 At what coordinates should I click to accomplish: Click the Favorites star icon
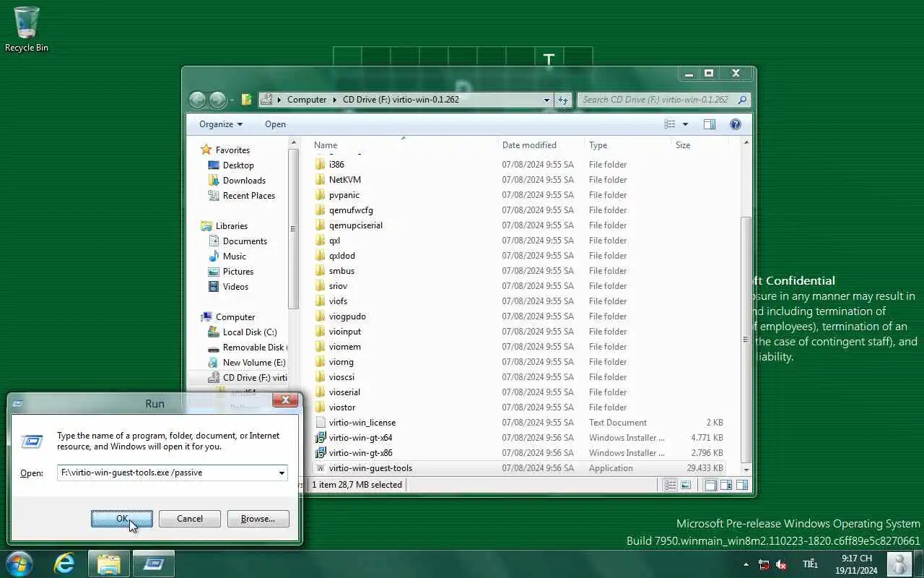point(206,150)
